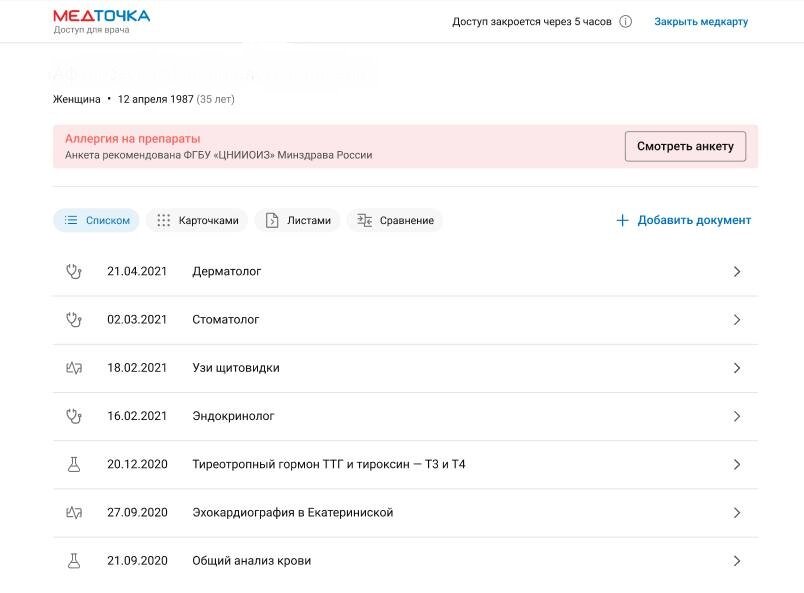Image resolution: width=804 pixels, height=593 pixels.
Task: Expand the Дерматолог record chevron
Action: [737, 271]
